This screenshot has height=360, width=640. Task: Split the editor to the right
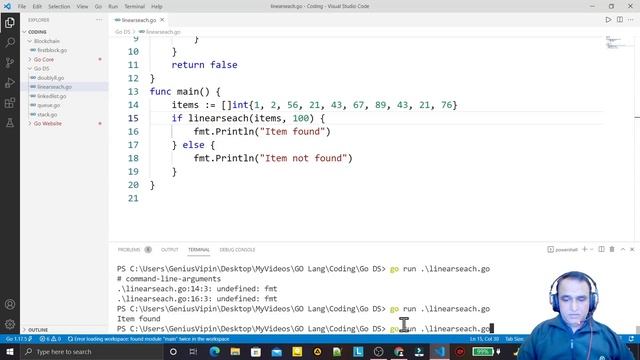[620, 20]
